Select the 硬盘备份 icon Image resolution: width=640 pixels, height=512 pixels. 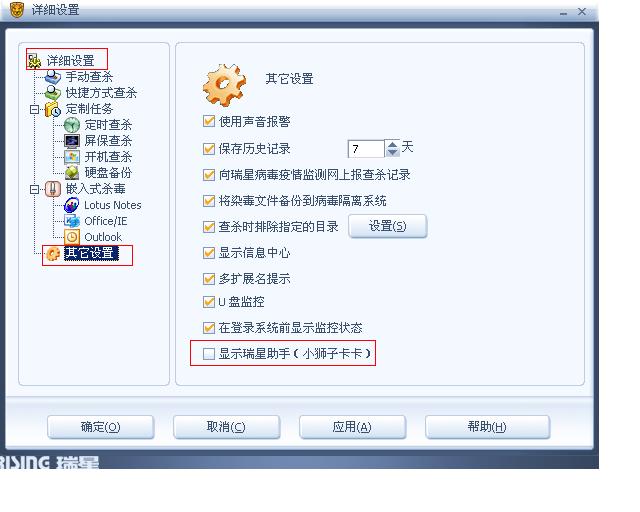72,173
